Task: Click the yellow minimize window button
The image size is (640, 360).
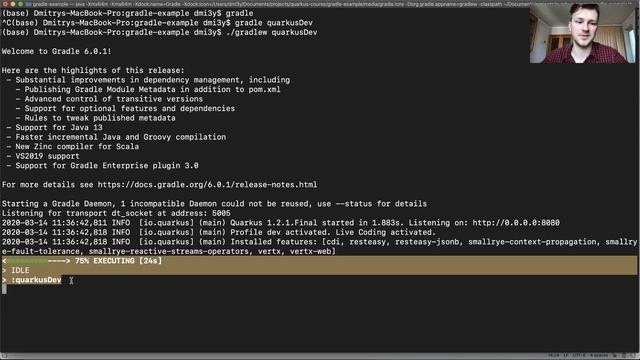Action: 13,4
